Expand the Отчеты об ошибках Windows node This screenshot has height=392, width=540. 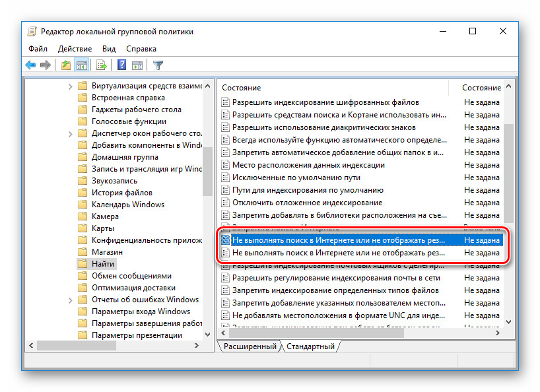[x=71, y=300]
